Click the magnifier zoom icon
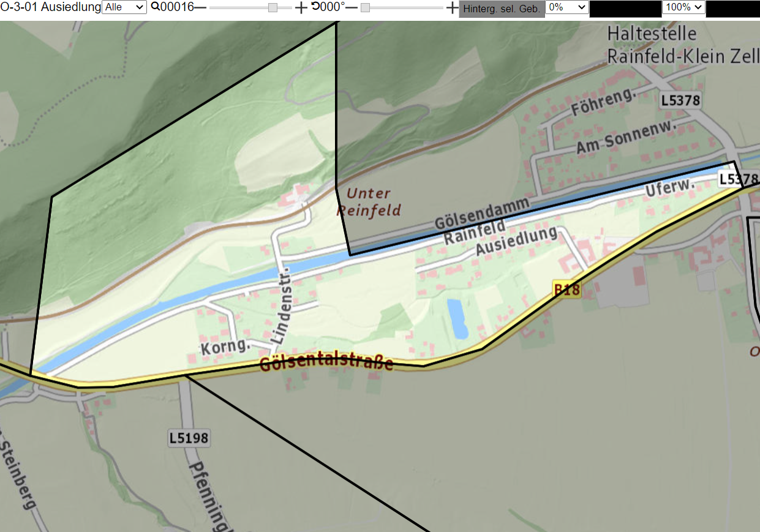This screenshot has height=532, width=760. (155, 7)
